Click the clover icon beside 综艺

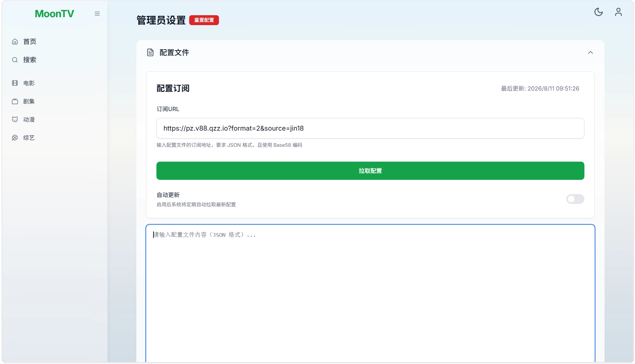tap(15, 138)
